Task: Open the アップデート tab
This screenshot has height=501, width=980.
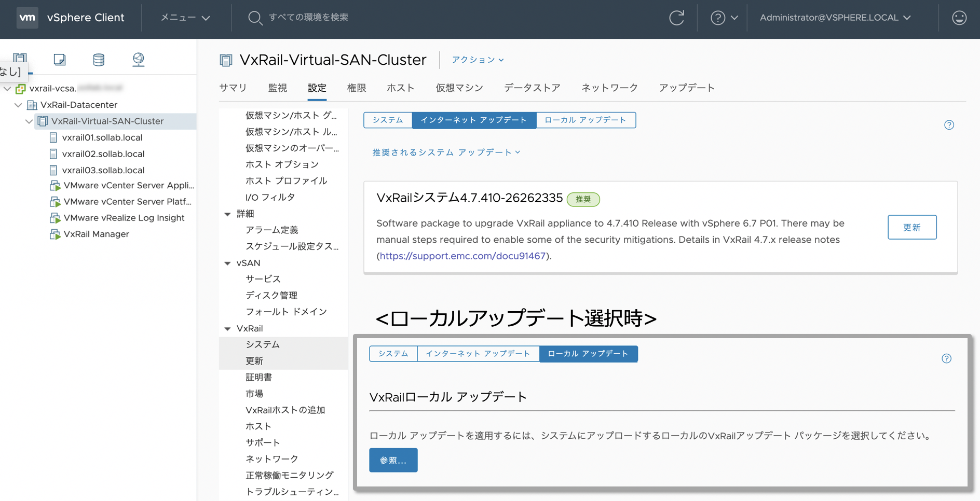Action: [687, 88]
